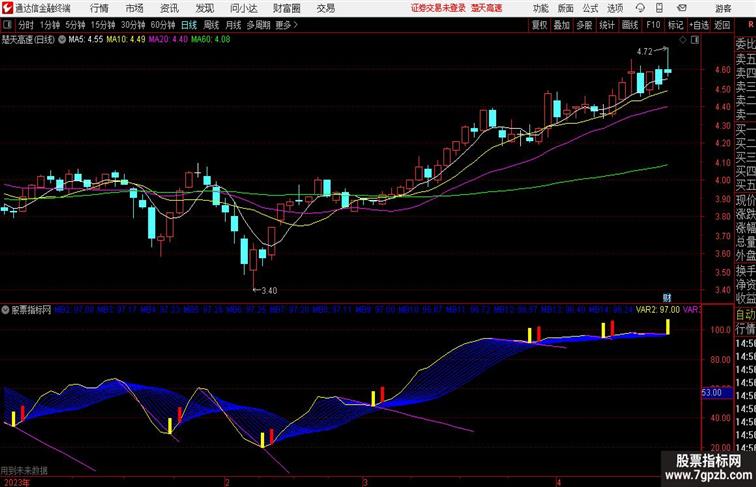Open the 版面 menu

[x=566, y=8]
